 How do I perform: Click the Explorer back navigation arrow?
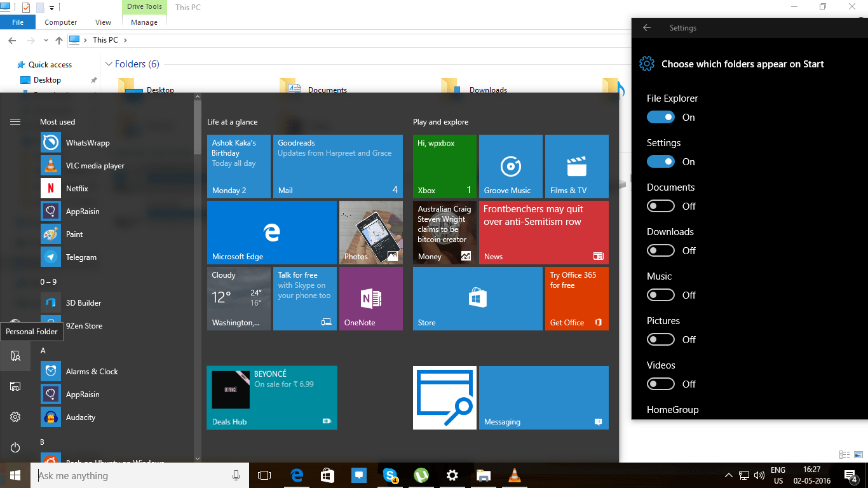point(12,40)
